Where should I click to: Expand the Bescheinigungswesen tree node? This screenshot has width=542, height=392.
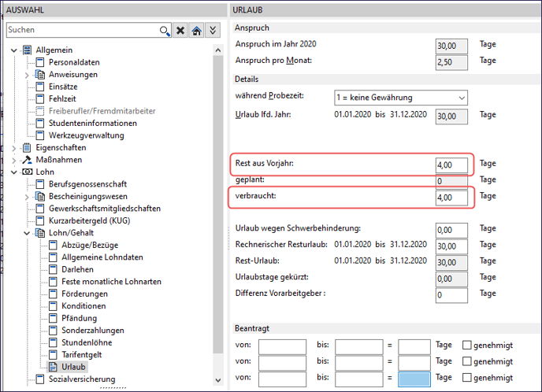(27, 197)
